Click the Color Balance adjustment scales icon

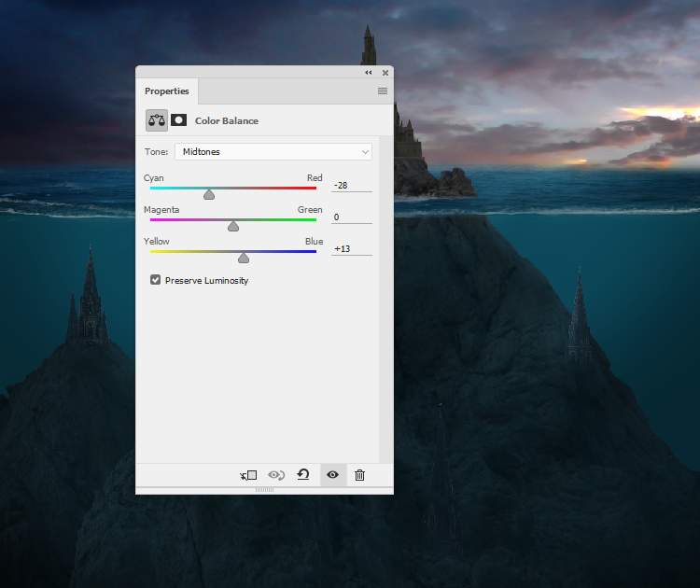click(157, 120)
